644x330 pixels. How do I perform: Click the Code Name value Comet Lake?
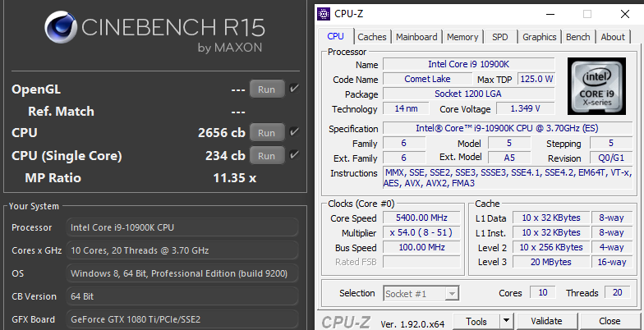tap(427, 79)
